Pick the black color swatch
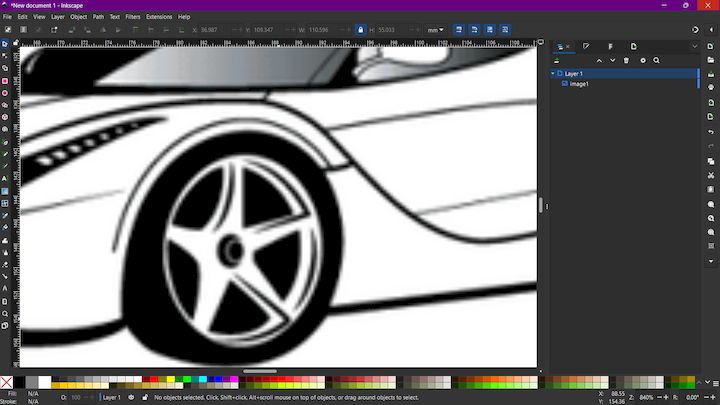 point(19,382)
